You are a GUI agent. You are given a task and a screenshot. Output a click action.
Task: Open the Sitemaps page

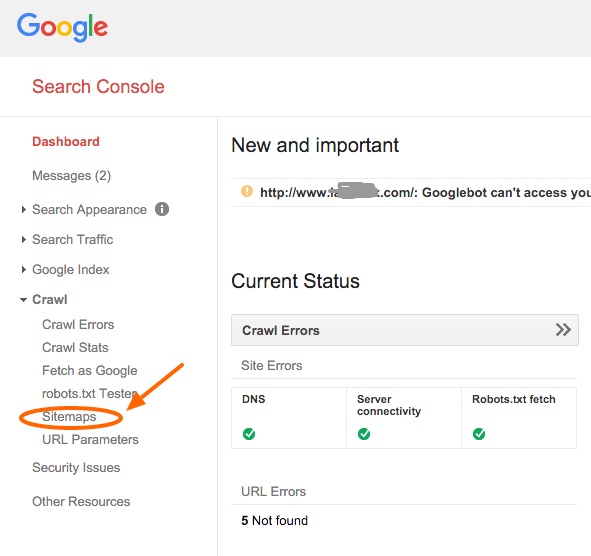point(69,417)
